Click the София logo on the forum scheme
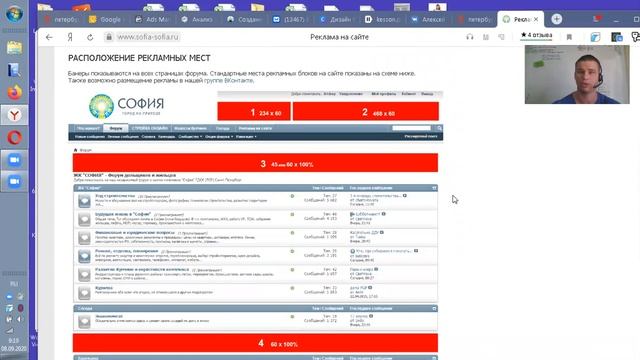 click(x=126, y=106)
